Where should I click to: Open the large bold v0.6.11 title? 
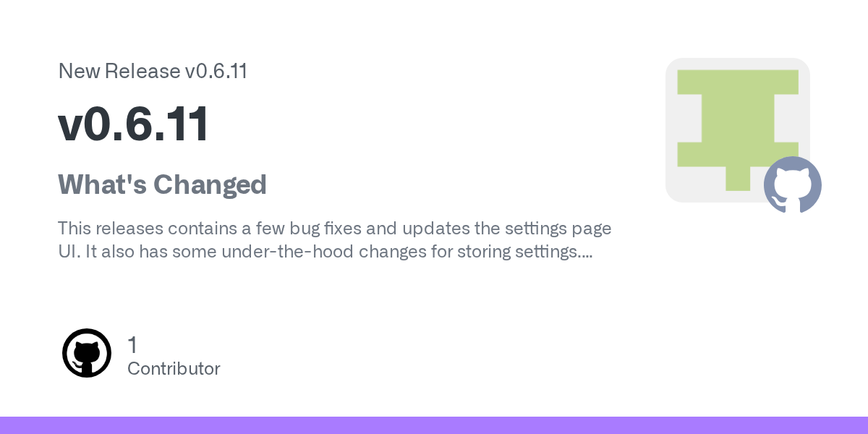coord(134,124)
